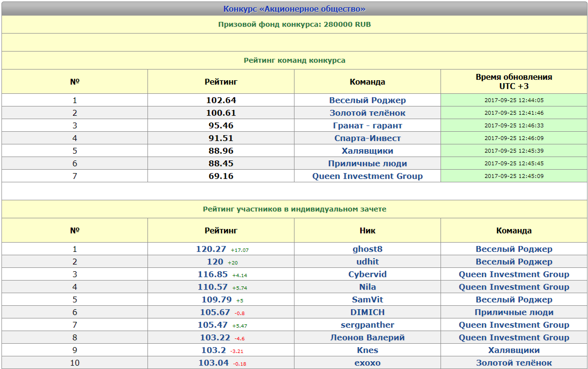Open Веселый Роджер team link in udhit row
This screenshot has height=369, width=588.
(x=514, y=262)
